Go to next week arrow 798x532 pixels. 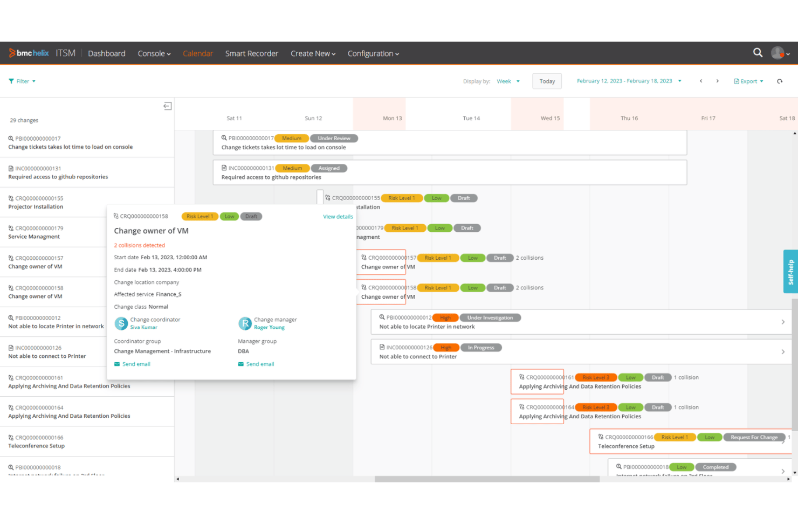717,81
